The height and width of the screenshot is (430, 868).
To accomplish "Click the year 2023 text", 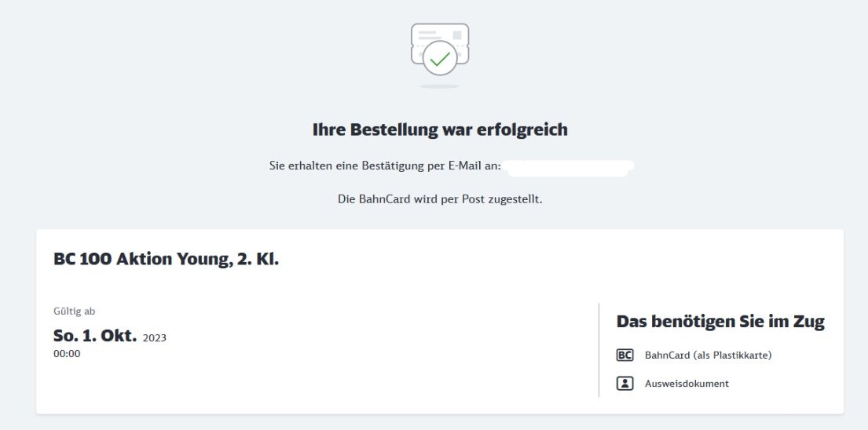I will tap(155, 337).
